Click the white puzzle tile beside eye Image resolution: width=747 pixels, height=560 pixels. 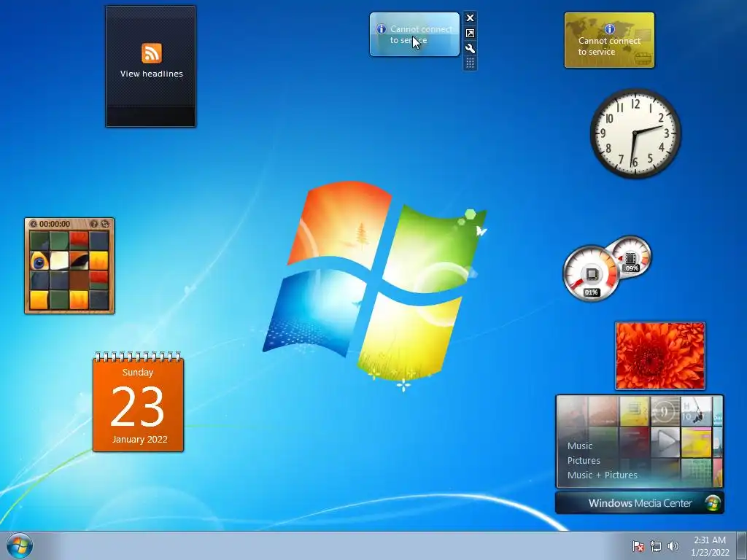[59, 261]
